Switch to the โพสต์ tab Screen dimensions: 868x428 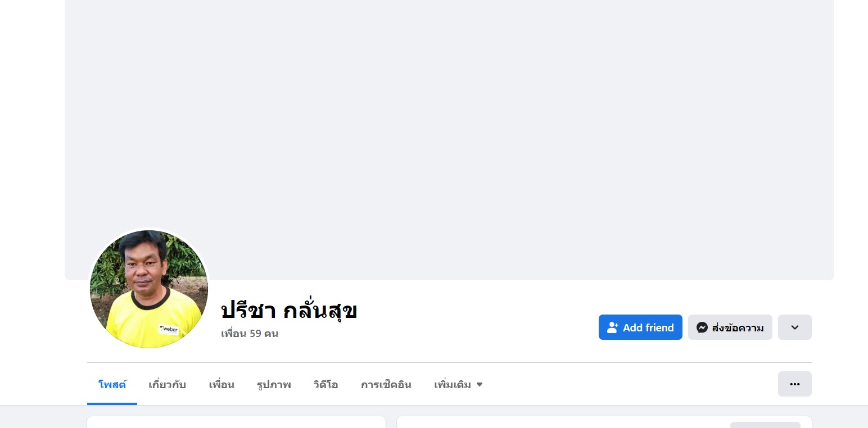click(112, 385)
